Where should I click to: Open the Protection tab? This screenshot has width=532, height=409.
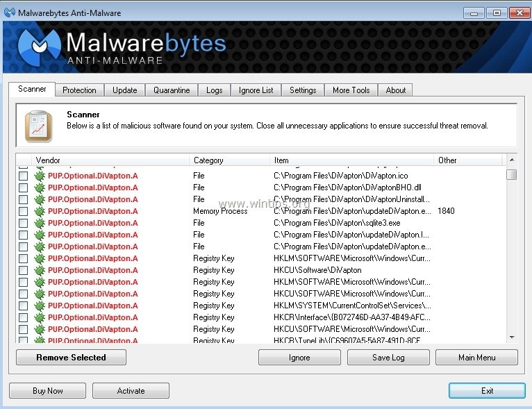point(79,90)
